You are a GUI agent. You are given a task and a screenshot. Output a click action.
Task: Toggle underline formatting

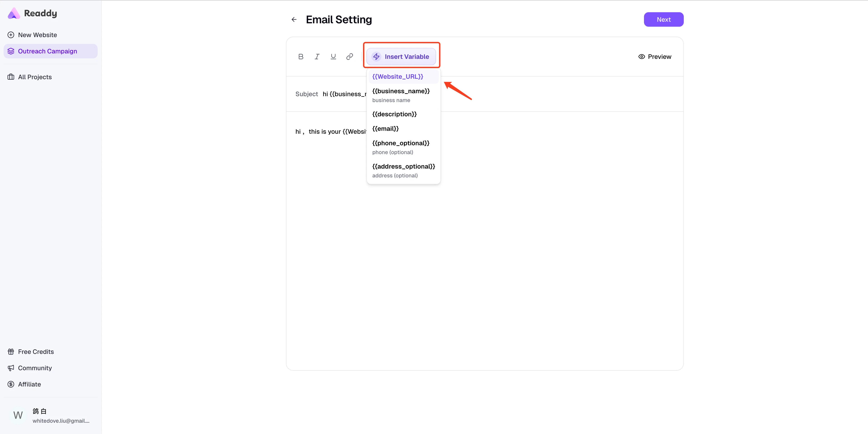pos(333,56)
